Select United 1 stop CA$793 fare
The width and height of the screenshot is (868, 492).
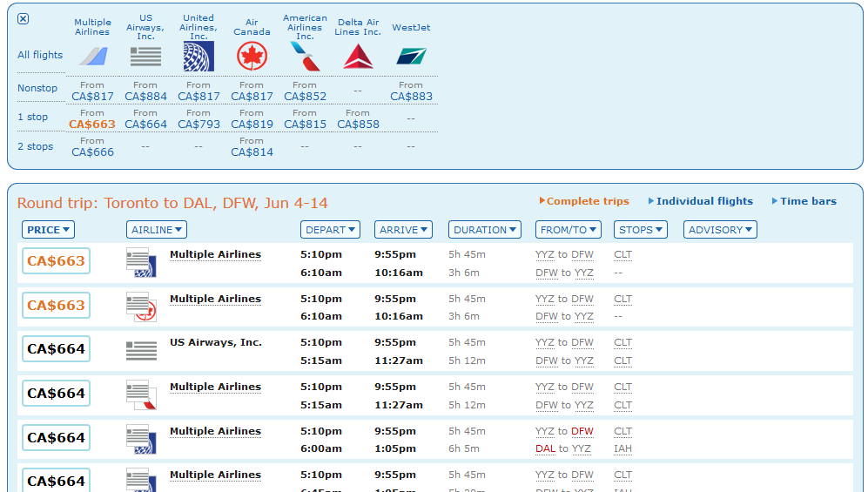tap(198, 125)
